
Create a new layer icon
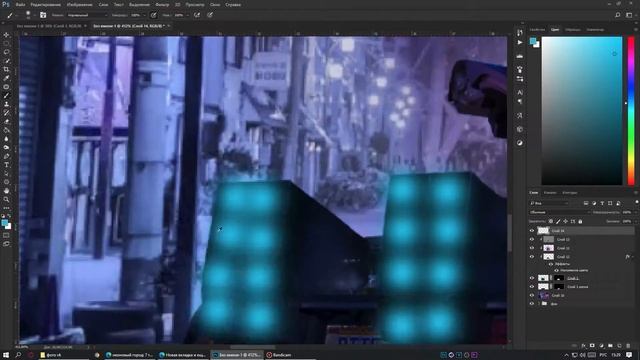[x=619, y=346]
